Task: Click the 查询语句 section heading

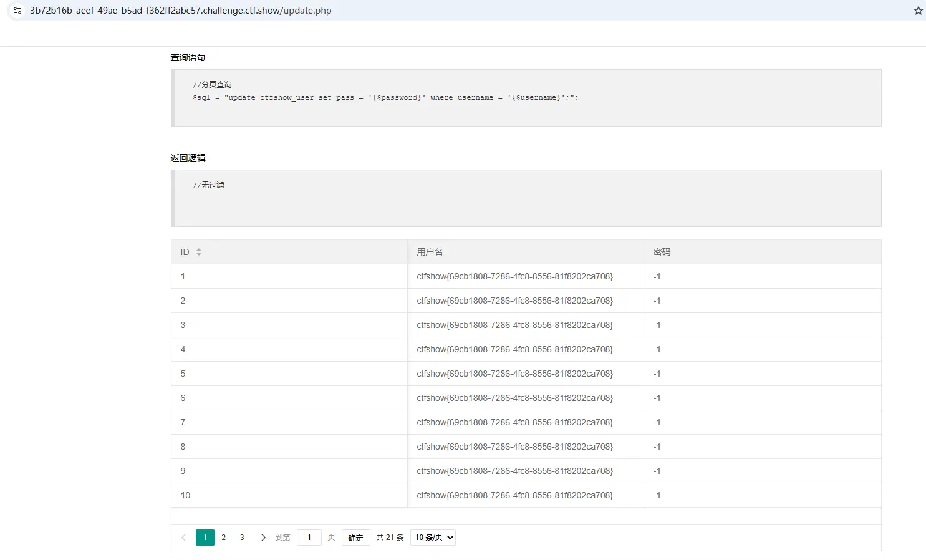Action: tap(188, 57)
